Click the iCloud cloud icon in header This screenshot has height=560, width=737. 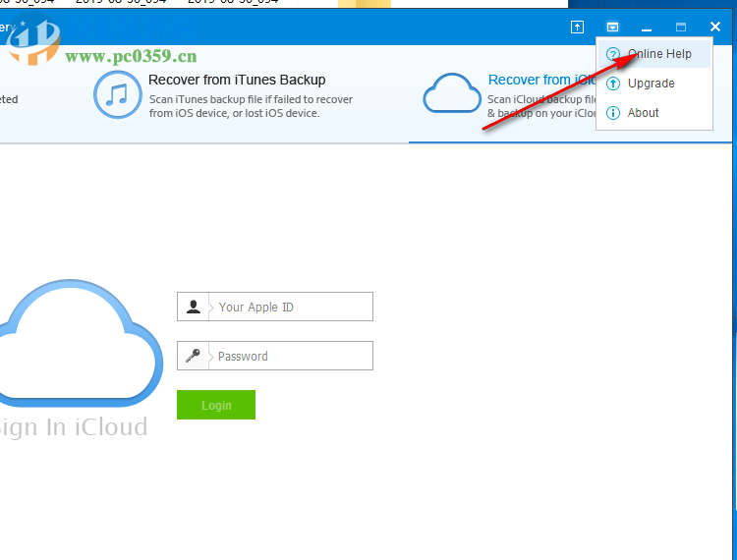pyautogui.click(x=452, y=93)
